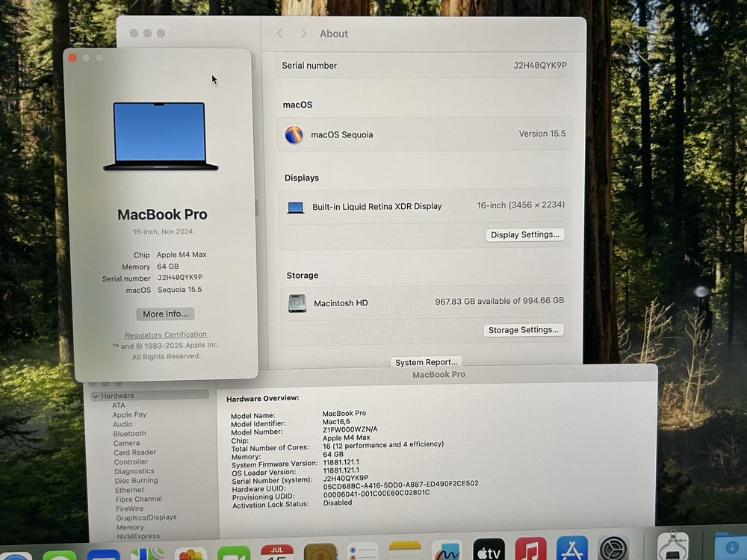The width and height of the screenshot is (747, 560).
Task: Open the App Store from the Dock
Action: point(572,547)
